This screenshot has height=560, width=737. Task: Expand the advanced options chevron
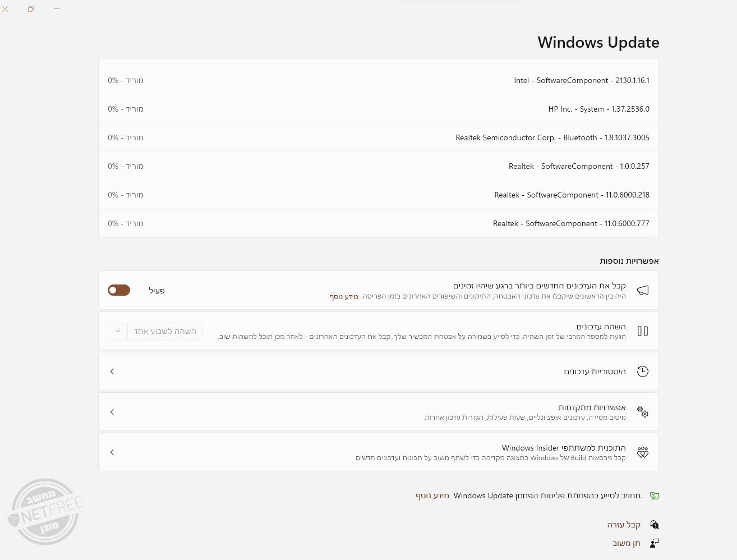(x=112, y=412)
